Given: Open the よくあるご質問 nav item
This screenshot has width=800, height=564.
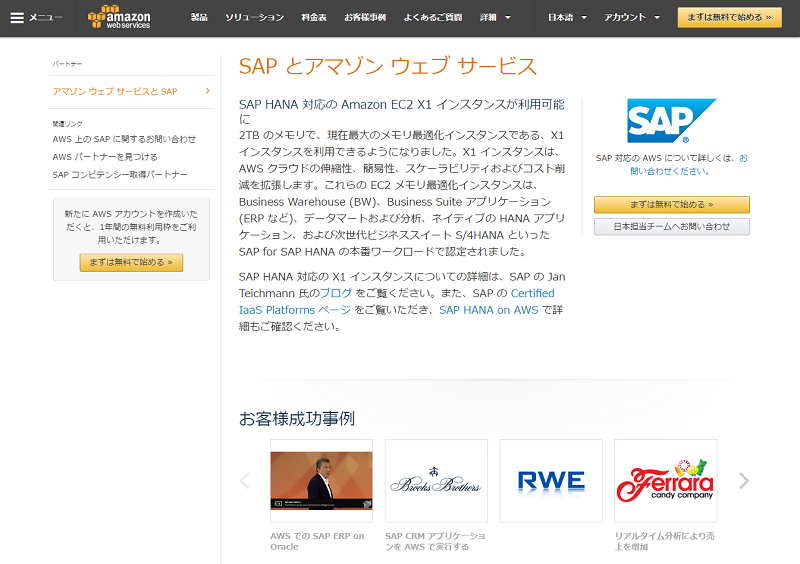Looking at the screenshot, I should 433,17.
